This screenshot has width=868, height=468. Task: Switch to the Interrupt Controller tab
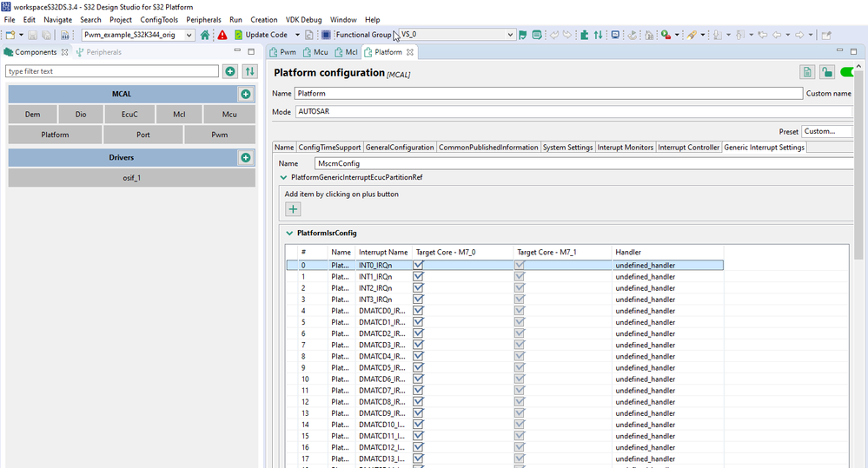point(688,147)
